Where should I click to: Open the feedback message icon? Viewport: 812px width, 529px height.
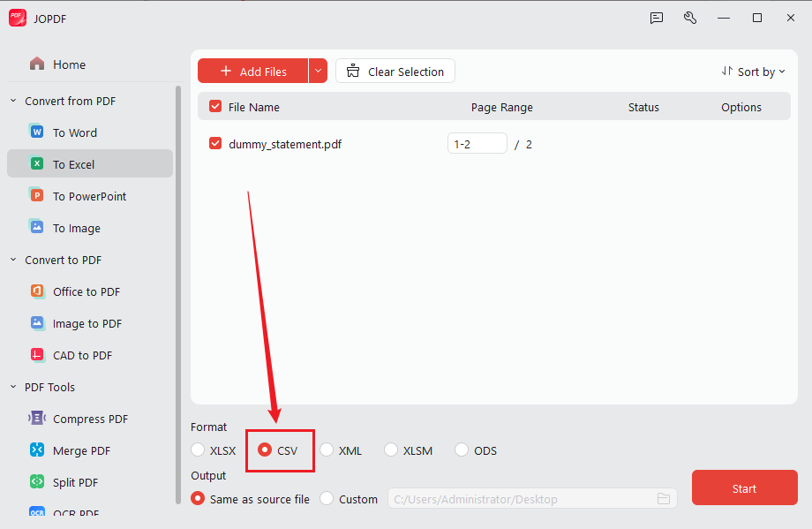point(656,19)
